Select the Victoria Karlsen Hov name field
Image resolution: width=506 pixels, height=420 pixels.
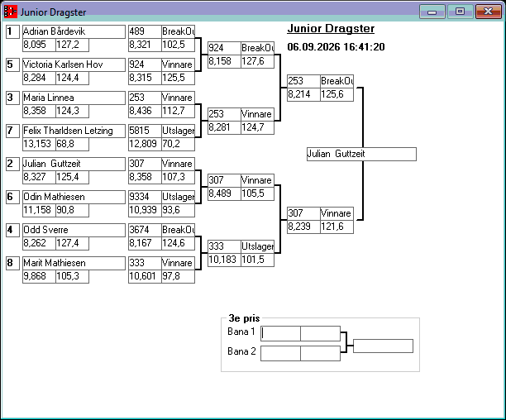point(74,64)
